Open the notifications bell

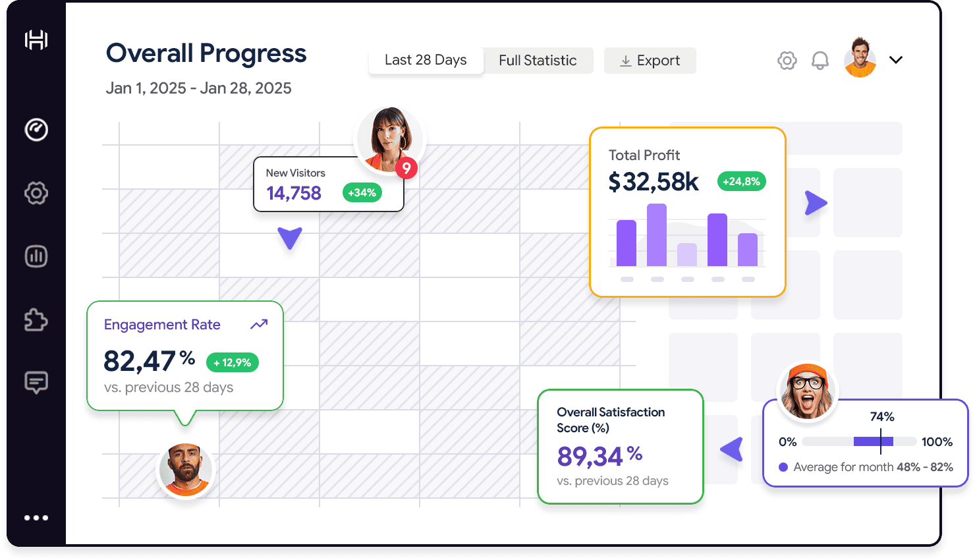820,61
